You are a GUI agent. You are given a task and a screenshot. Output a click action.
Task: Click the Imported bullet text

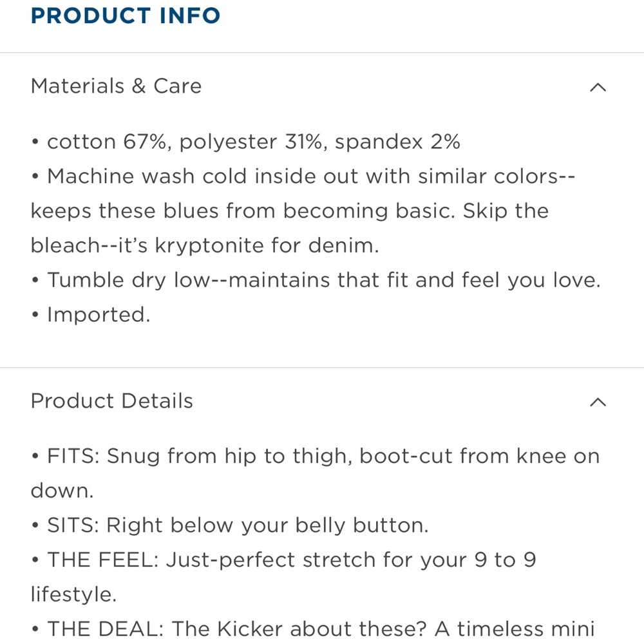pyautogui.click(x=98, y=316)
